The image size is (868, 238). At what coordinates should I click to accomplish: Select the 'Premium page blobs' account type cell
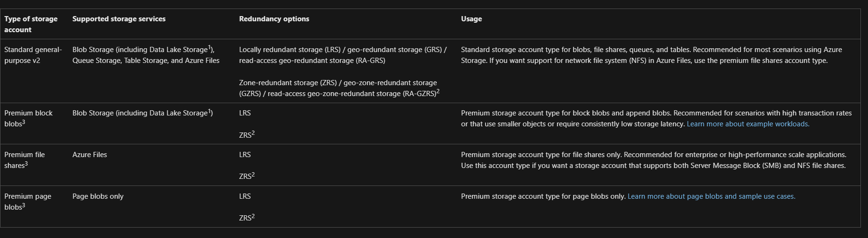[27, 202]
